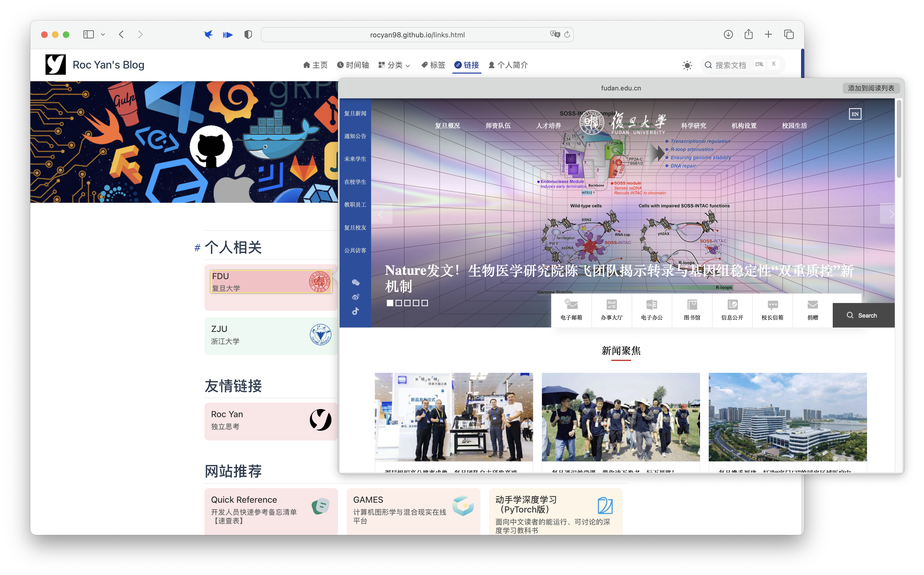Switch Fudan site to EN language
Viewport: 924px width, 575px height.
pyautogui.click(x=855, y=114)
